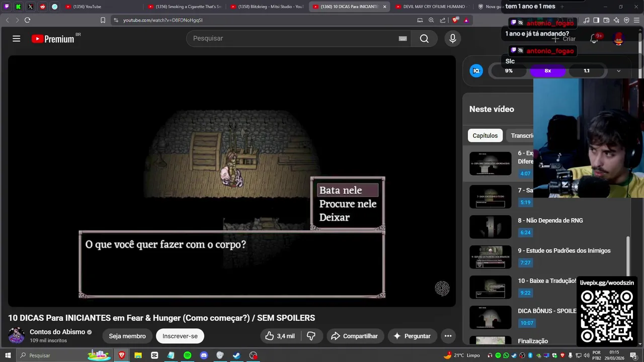Click the 9% stat pill
644x362 pixels.
coord(509,71)
